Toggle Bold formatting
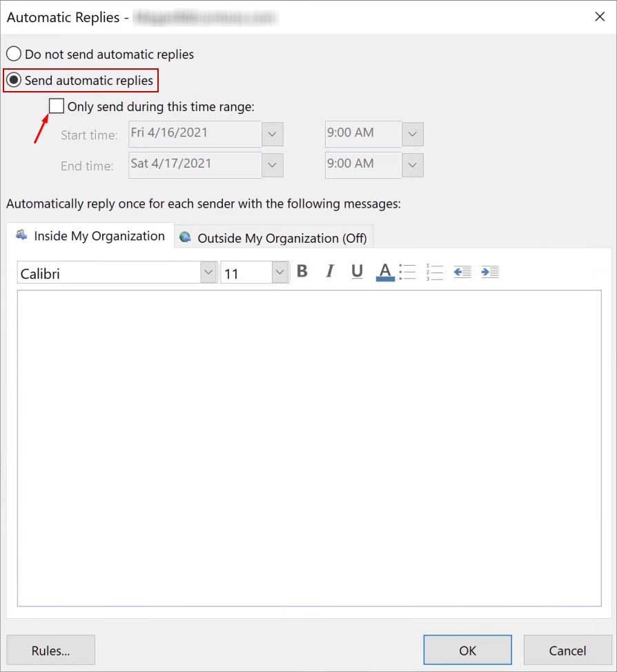This screenshot has width=617, height=672. coord(302,271)
